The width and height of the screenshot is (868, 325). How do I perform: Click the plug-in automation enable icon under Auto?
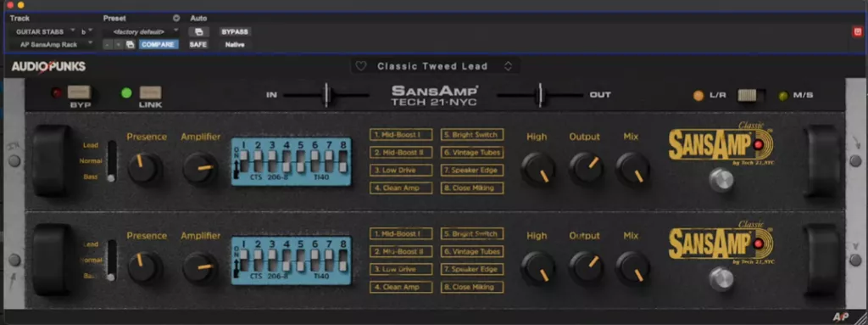(x=198, y=31)
